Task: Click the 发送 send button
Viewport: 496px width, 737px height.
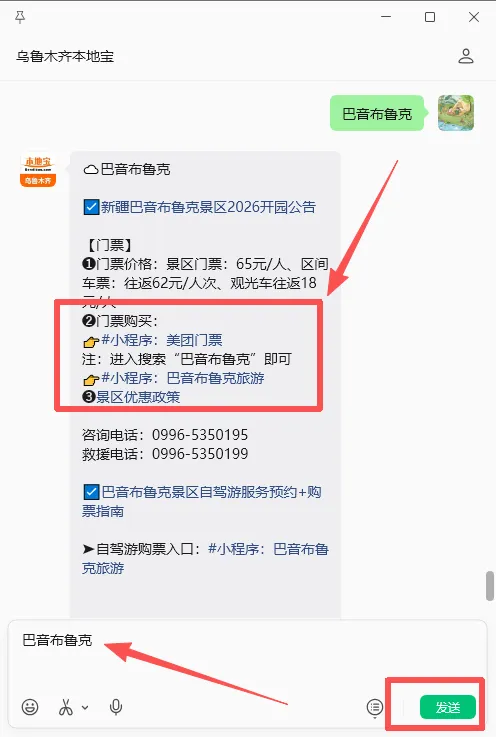Action: tap(448, 707)
